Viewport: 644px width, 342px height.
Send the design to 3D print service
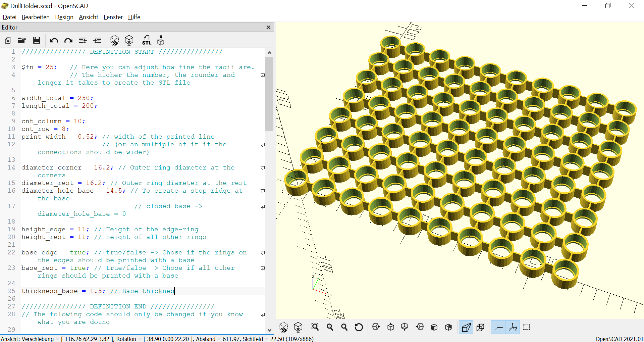[161, 41]
